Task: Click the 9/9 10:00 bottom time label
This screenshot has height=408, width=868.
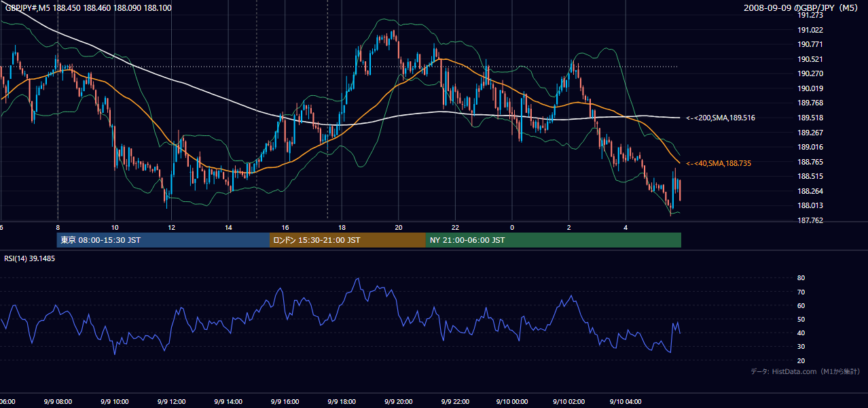Action: (115, 402)
